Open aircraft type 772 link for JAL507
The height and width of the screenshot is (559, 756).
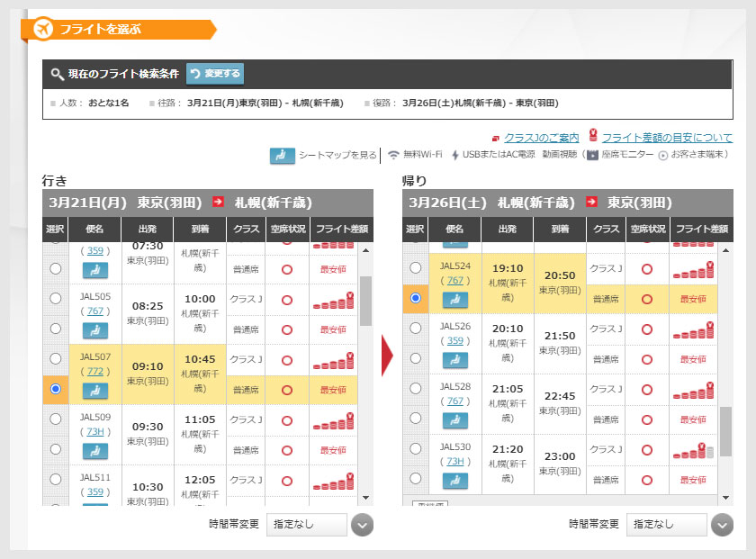pyautogui.click(x=95, y=372)
